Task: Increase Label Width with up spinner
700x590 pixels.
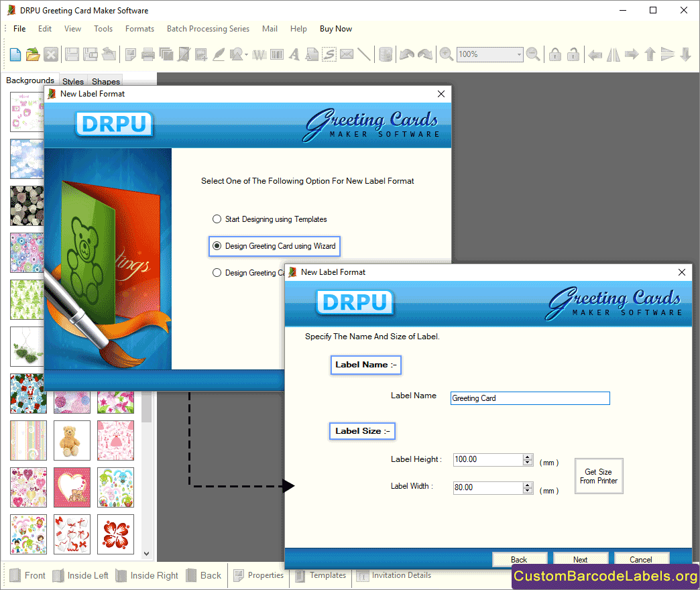Action: click(x=528, y=485)
